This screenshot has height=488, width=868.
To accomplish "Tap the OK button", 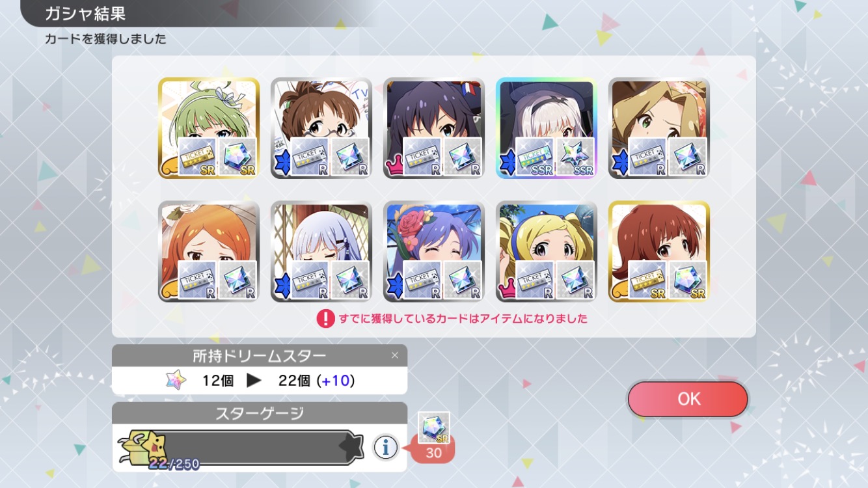I will coord(688,399).
